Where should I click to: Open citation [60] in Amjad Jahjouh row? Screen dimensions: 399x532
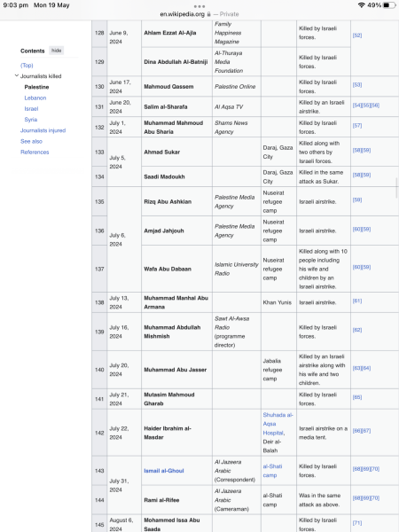click(357, 230)
